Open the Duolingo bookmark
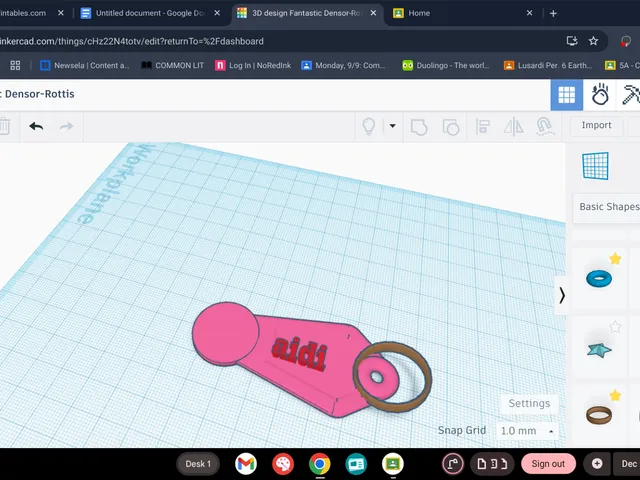 446,65
